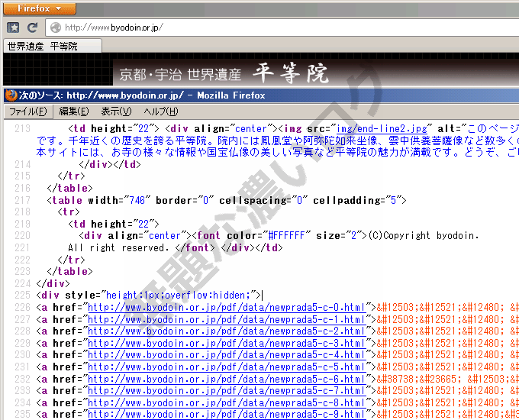Select the 世界遺産 平等院 browser tab
This screenshot has width=519, height=420.
[53, 46]
